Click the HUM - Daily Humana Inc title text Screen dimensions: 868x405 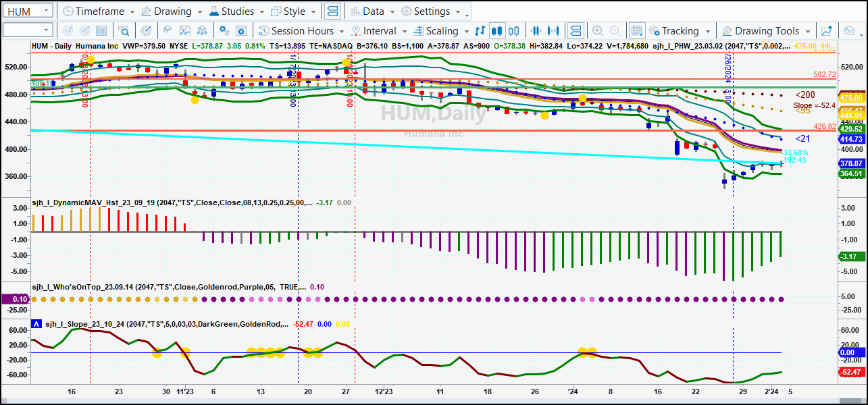[x=76, y=45]
